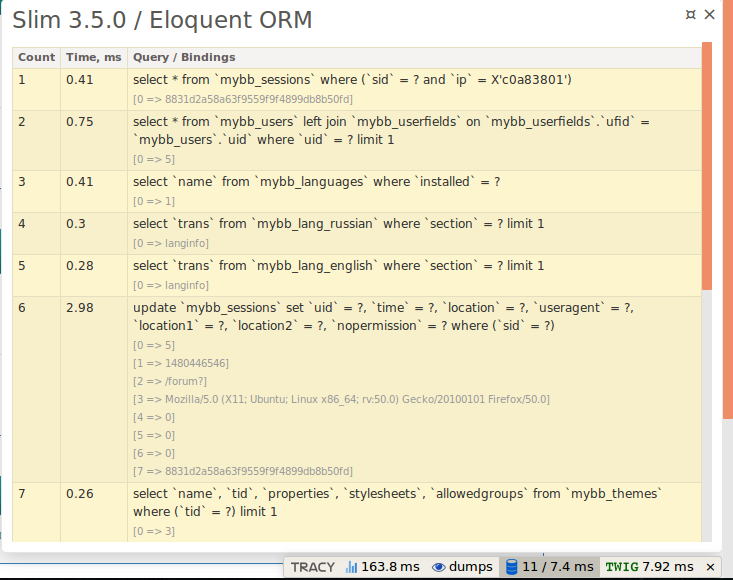Viewport: 733px width, 580px height.
Task: Open the dumps panel
Action: (x=462, y=567)
